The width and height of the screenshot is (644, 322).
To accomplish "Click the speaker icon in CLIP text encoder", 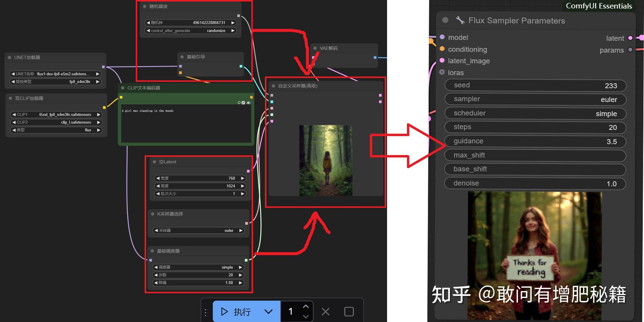I will pos(248,103).
